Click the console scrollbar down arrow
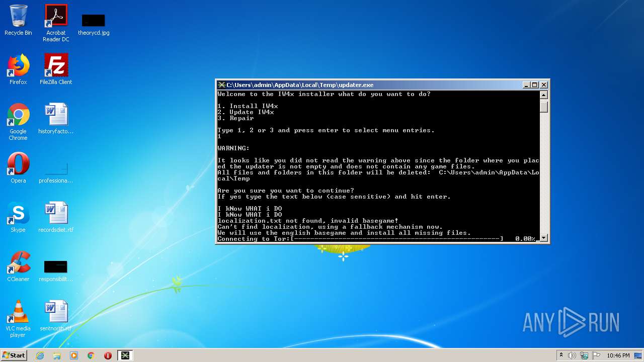This screenshot has height=362, width=644. (x=543, y=238)
